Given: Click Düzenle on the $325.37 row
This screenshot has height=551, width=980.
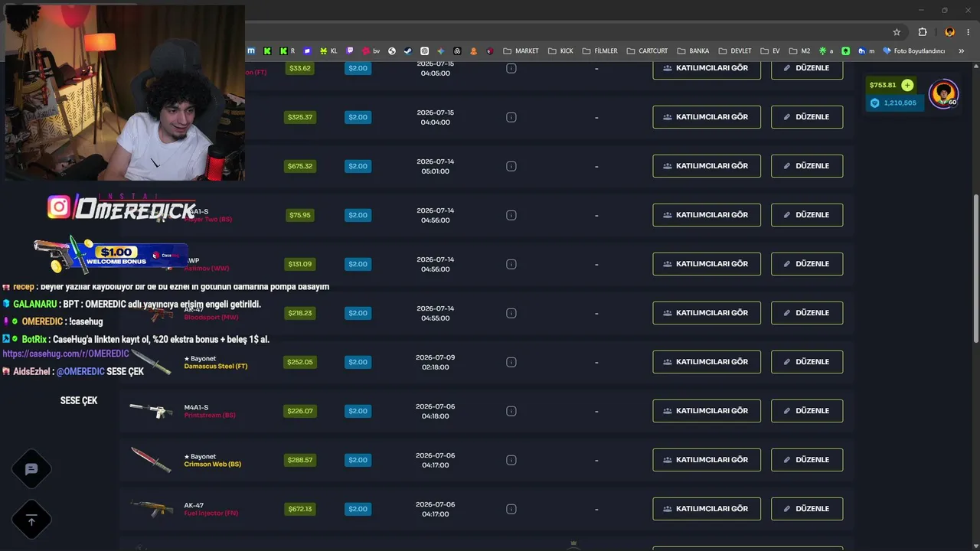Looking at the screenshot, I should coord(807,117).
